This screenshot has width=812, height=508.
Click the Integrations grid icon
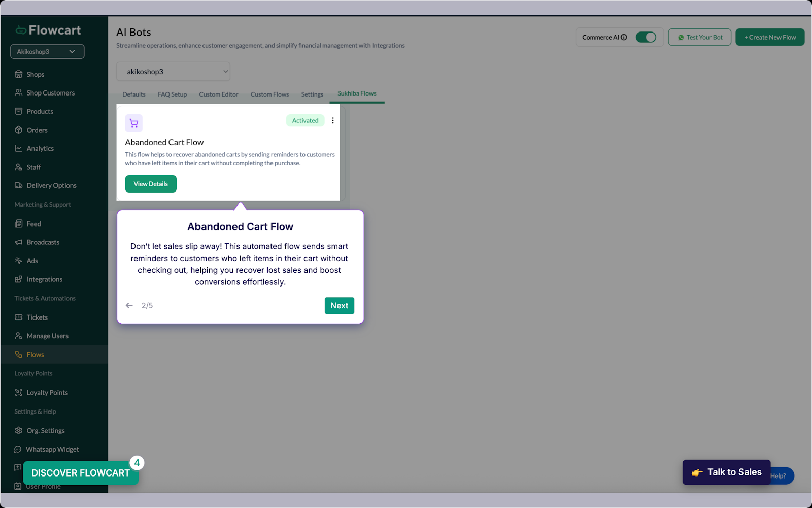(x=18, y=279)
